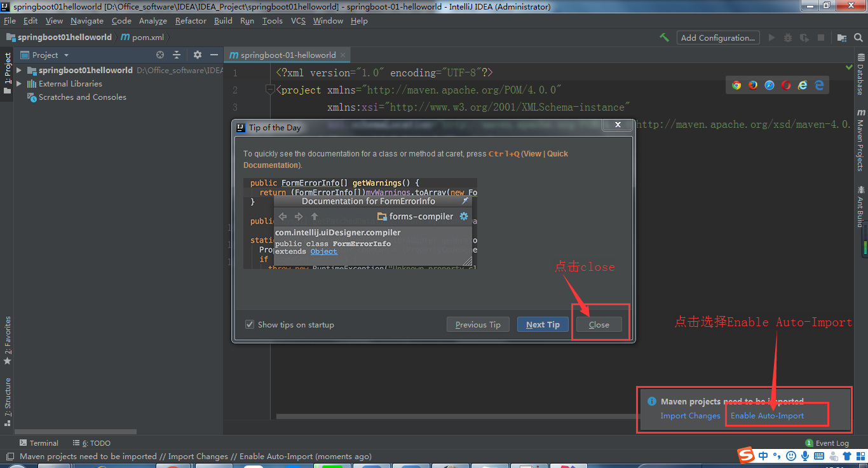
Task: Click the Sogou input method S icon
Action: click(x=745, y=455)
